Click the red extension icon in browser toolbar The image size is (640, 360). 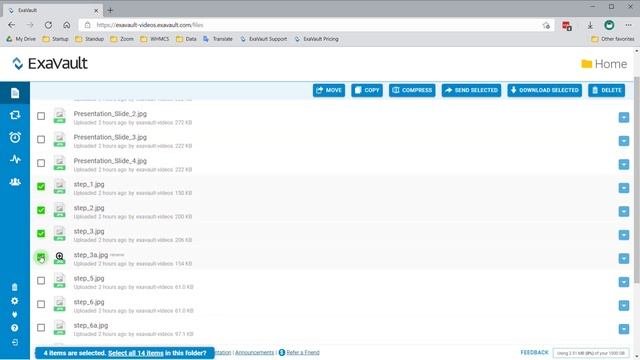click(567, 26)
